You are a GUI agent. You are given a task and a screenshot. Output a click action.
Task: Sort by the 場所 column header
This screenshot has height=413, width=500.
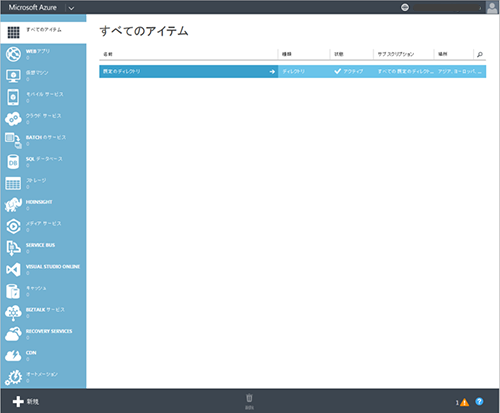tap(442, 54)
